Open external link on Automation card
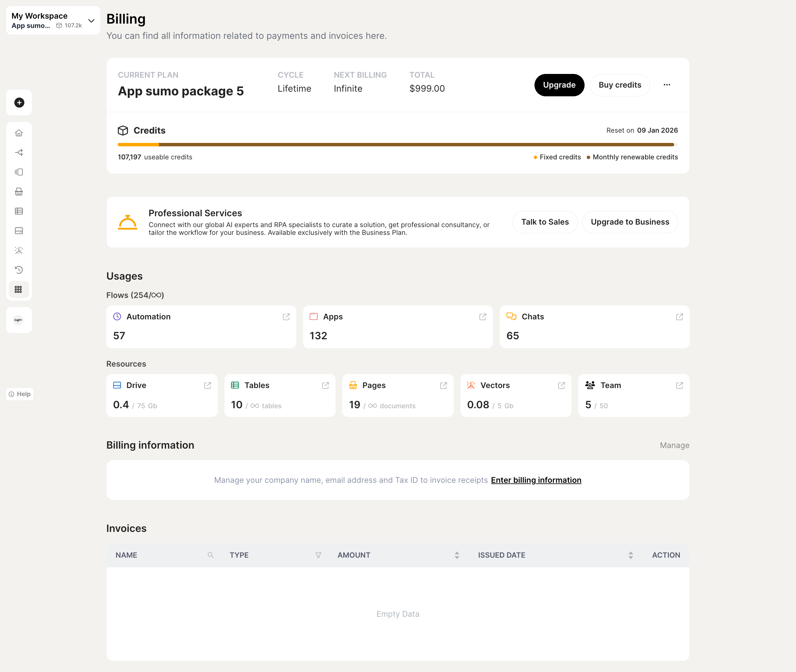Image resolution: width=796 pixels, height=672 pixels. (286, 317)
